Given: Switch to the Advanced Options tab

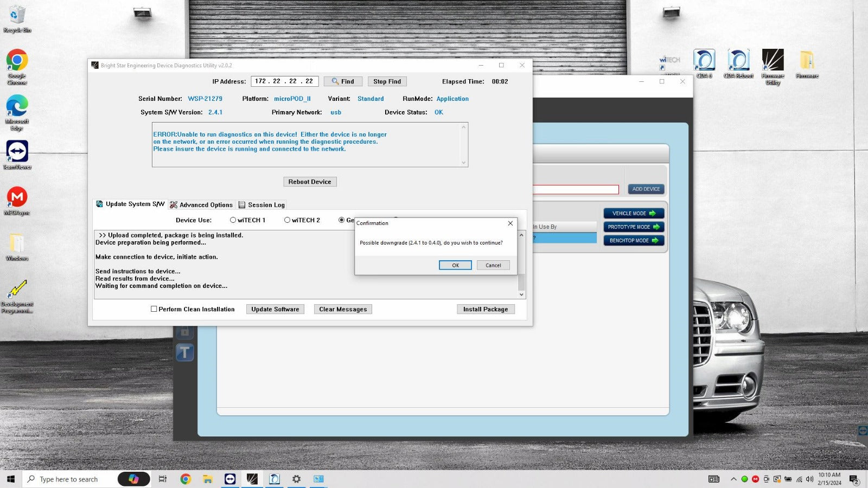Looking at the screenshot, I should click(x=201, y=205).
